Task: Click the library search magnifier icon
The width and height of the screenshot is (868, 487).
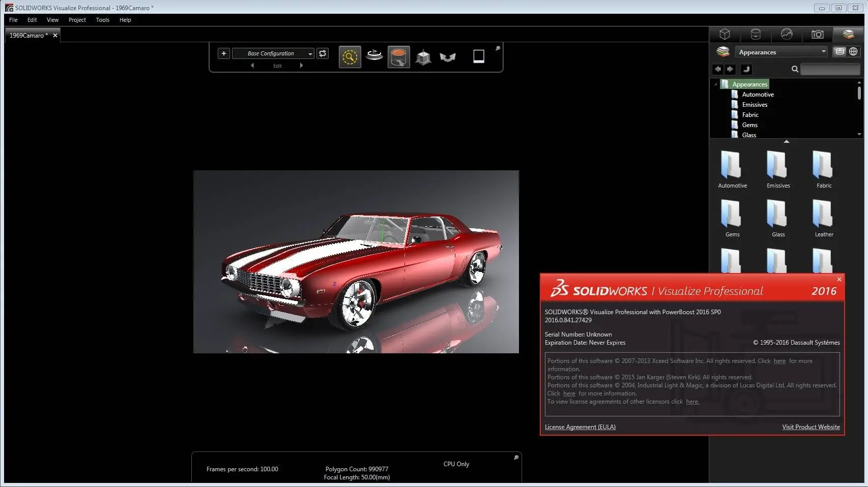Action: tap(795, 69)
